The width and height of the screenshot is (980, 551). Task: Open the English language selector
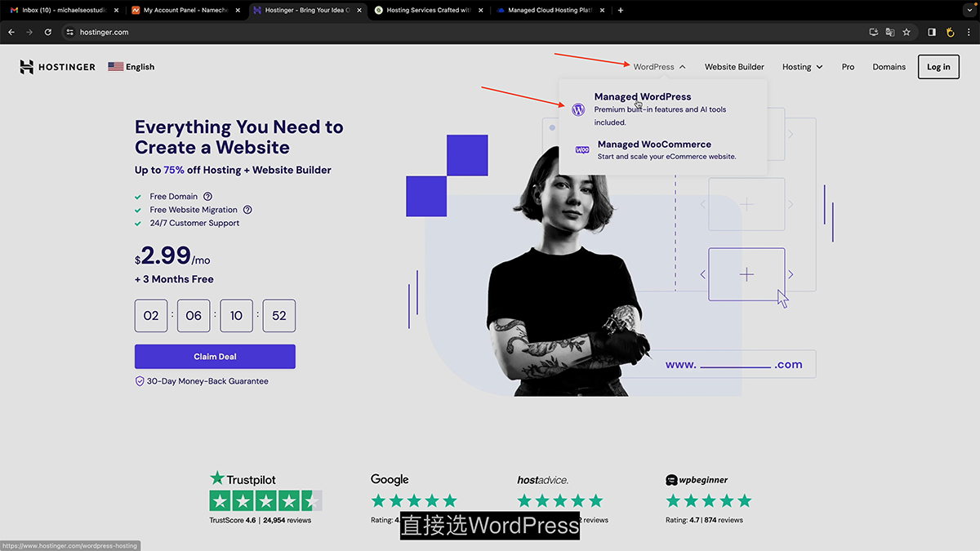pyautogui.click(x=131, y=67)
